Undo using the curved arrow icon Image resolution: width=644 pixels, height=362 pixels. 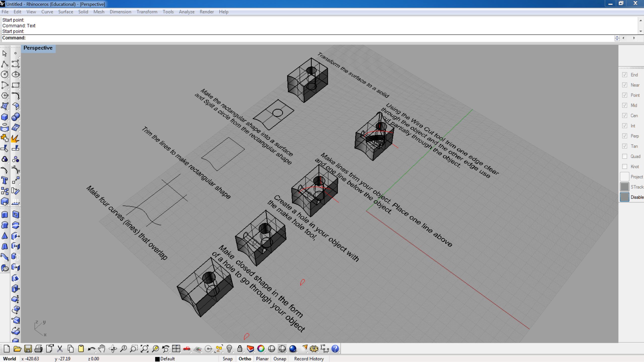(x=91, y=349)
